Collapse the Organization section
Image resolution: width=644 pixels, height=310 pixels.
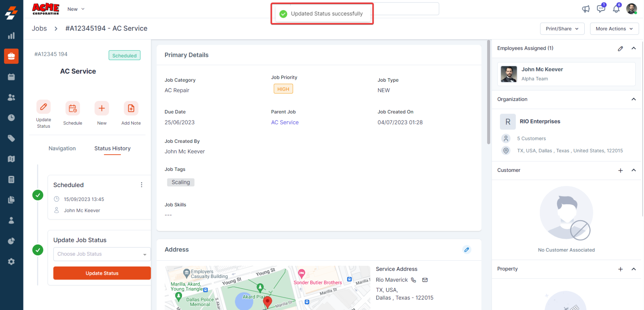pos(633,99)
